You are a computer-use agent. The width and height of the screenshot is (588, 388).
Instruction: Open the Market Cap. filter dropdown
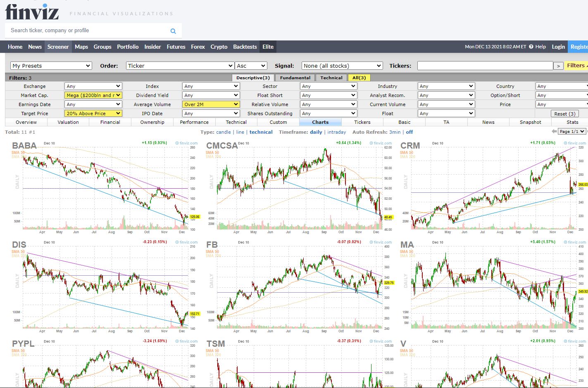93,95
